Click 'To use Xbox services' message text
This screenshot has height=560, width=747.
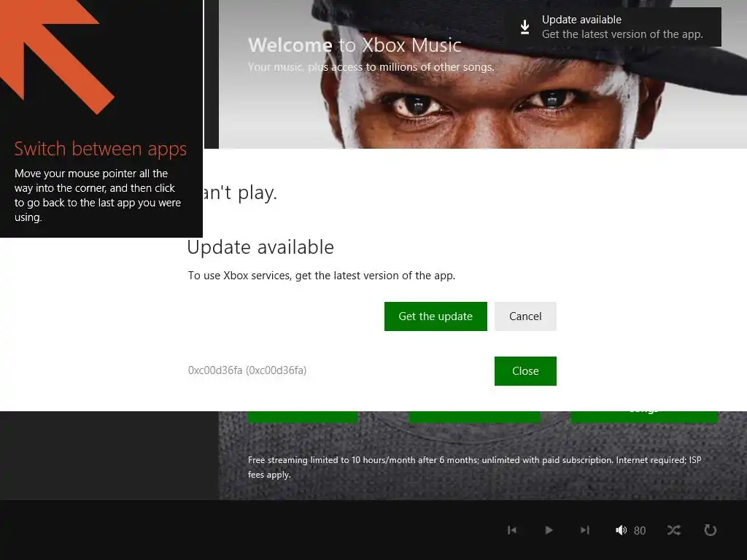(x=322, y=276)
